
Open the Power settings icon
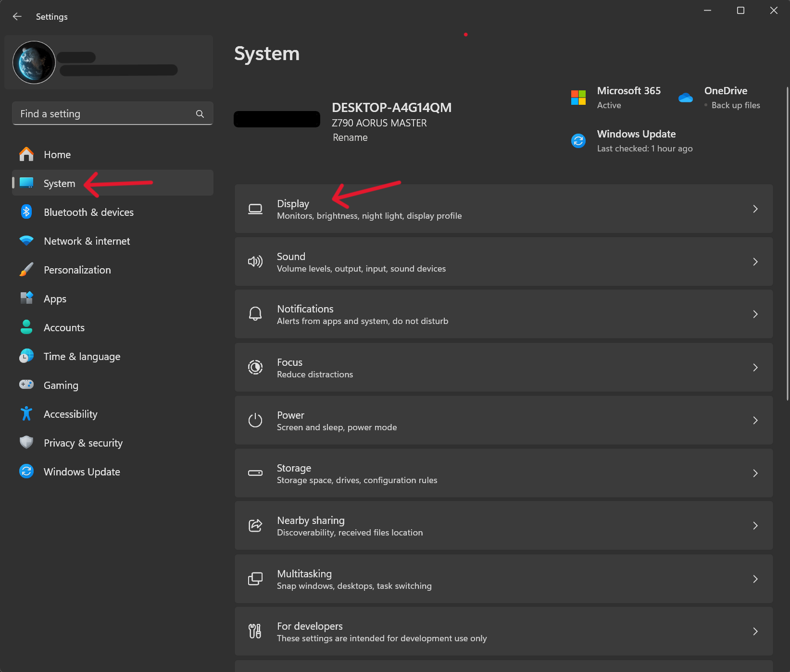click(x=255, y=420)
